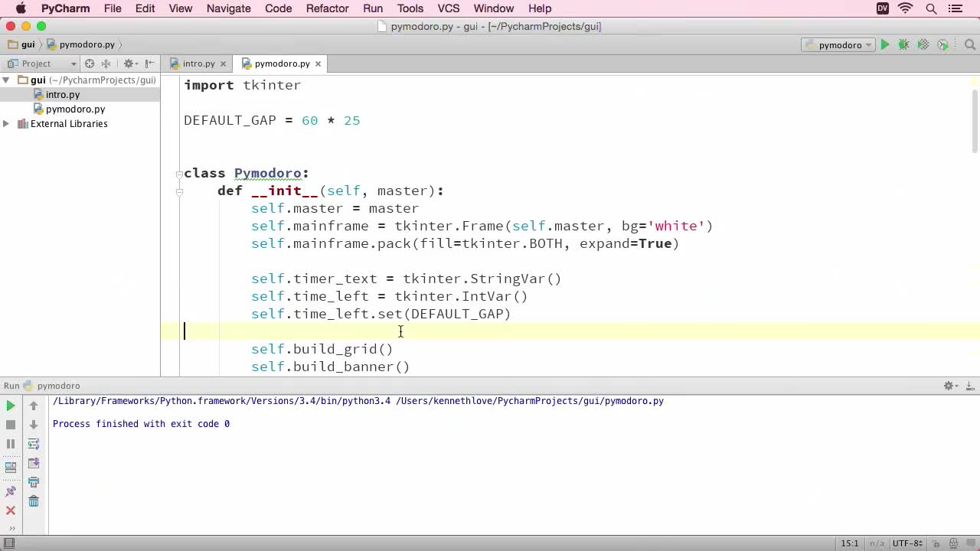This screenshot has height=551, width=980.
Task: Open the File menu
Action: [x=113, y=8]
